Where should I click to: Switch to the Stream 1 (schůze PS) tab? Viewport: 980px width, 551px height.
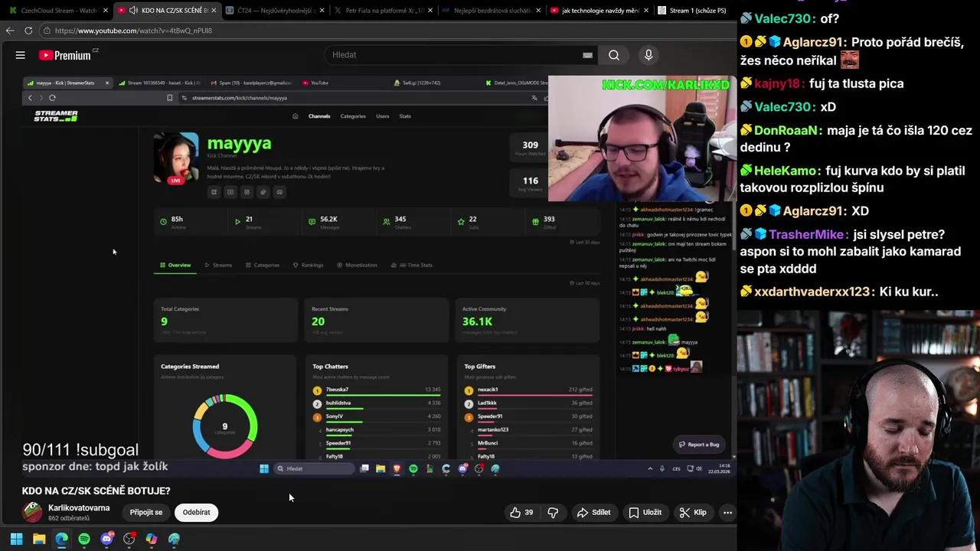pos(696,11)
